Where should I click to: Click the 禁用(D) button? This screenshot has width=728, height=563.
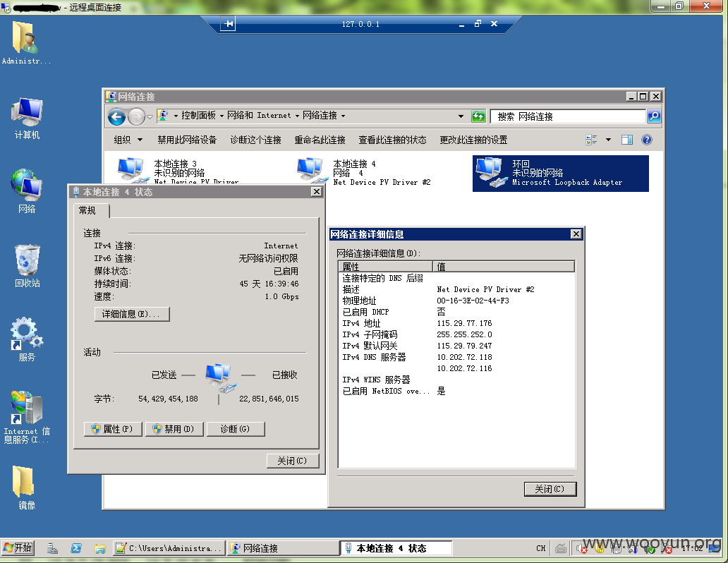[x=174, y=429]
